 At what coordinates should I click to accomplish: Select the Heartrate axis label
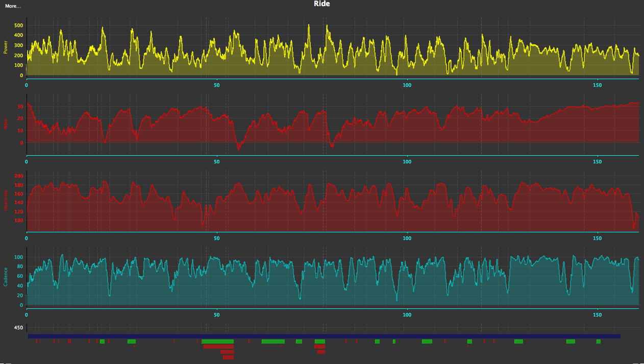(x=6, y=201)
